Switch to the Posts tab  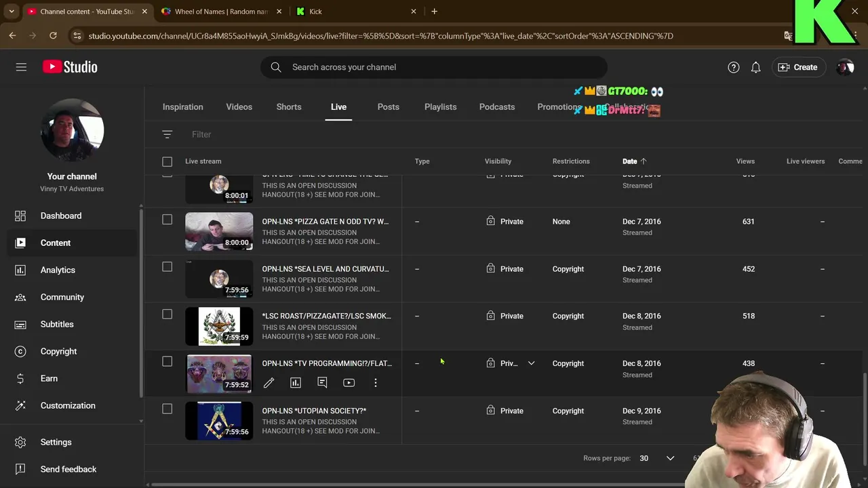click(x=388, y=107)
